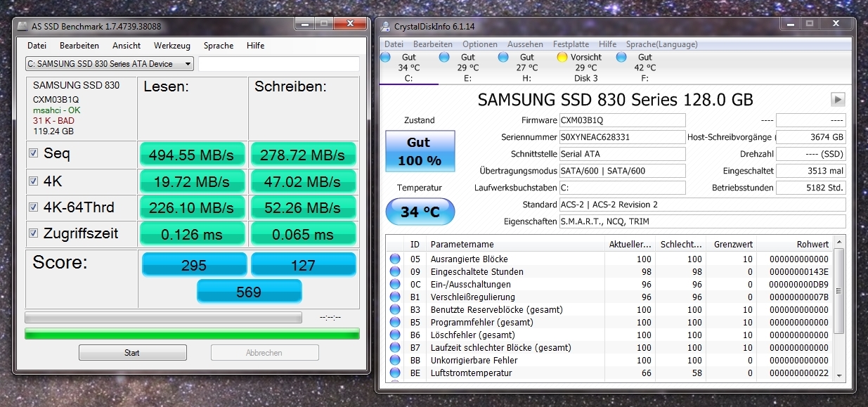Screen dimensions: 868x407
Task: Uncheck the Seq benchmark checkbox
Action: [34, 153]
